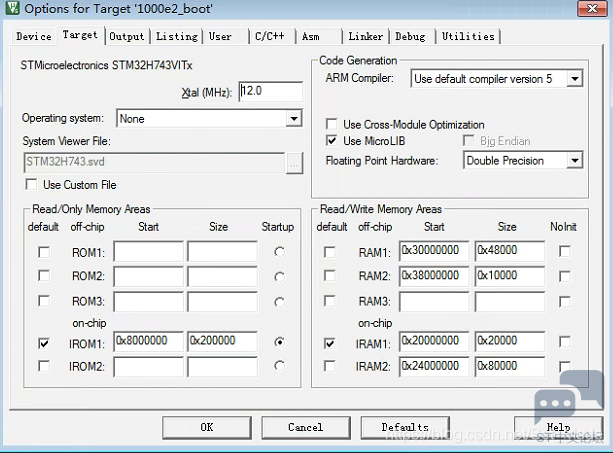Enable the RAM2 NoInit checkbox

(565, 276)
